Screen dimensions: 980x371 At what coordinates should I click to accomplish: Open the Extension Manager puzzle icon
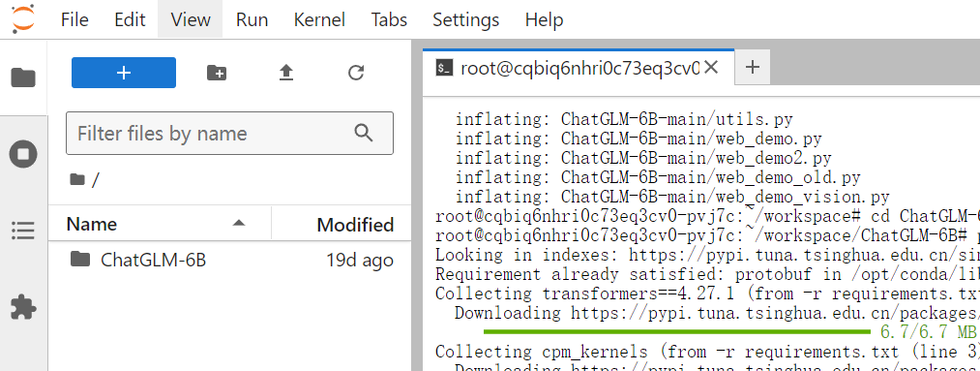coord(24,307)
